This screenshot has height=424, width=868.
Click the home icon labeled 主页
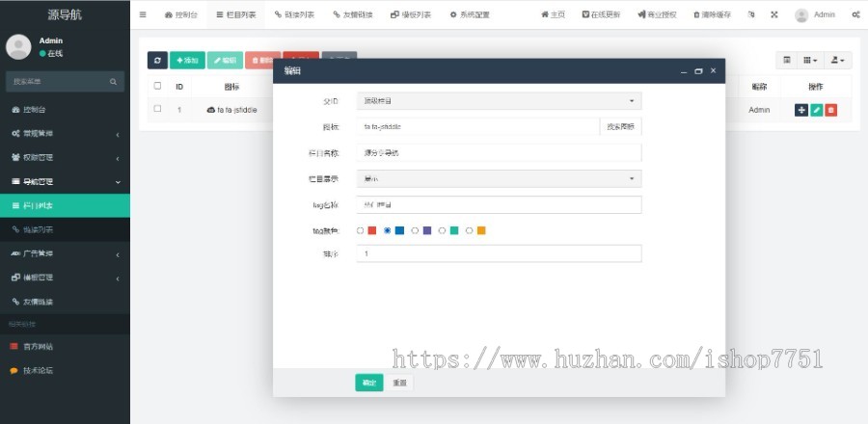point(553,14)
